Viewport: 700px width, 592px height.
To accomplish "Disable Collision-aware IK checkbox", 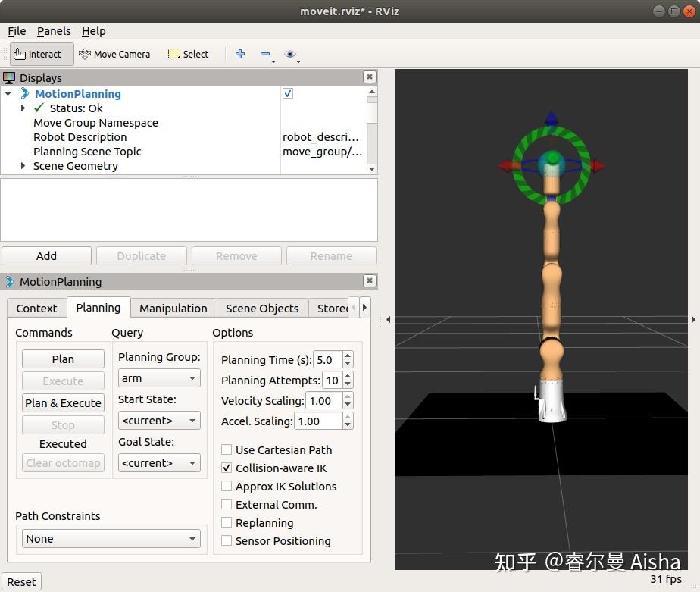I will (227, 468).
